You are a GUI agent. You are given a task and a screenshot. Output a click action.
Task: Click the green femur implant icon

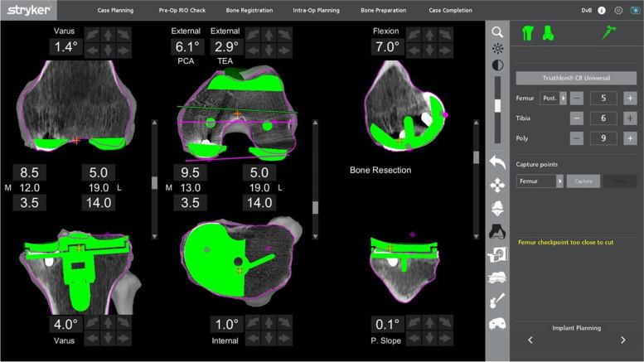[527, 33]
